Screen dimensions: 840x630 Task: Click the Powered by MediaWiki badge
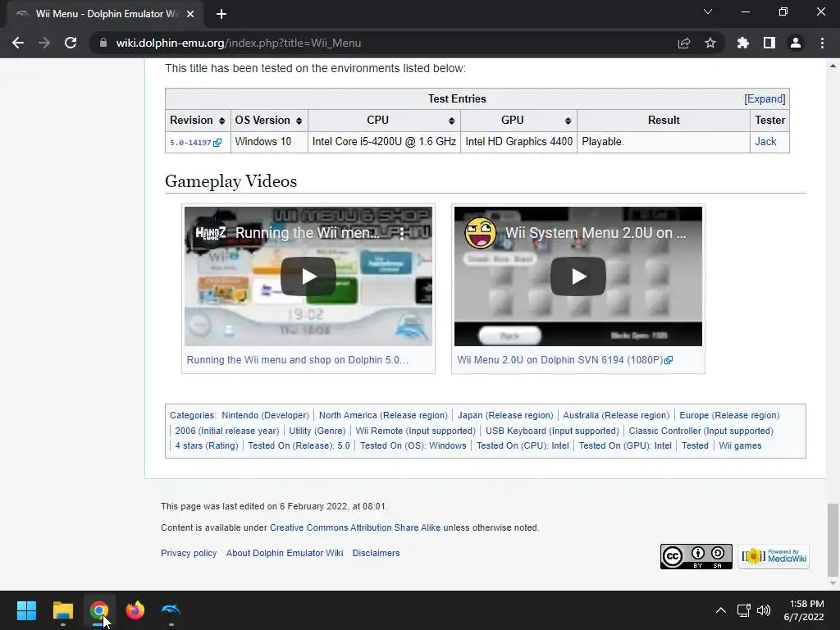pos(774,557)
